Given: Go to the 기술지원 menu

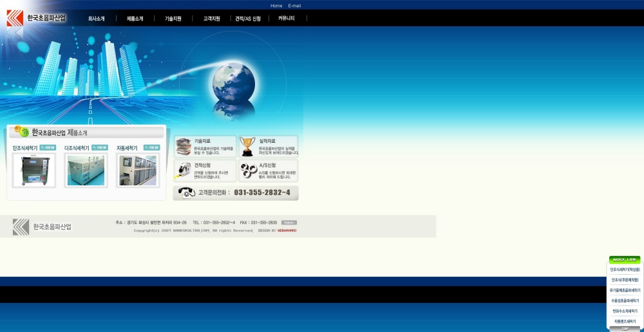Looking at the screenshot, I should click(x=173, y=19).
